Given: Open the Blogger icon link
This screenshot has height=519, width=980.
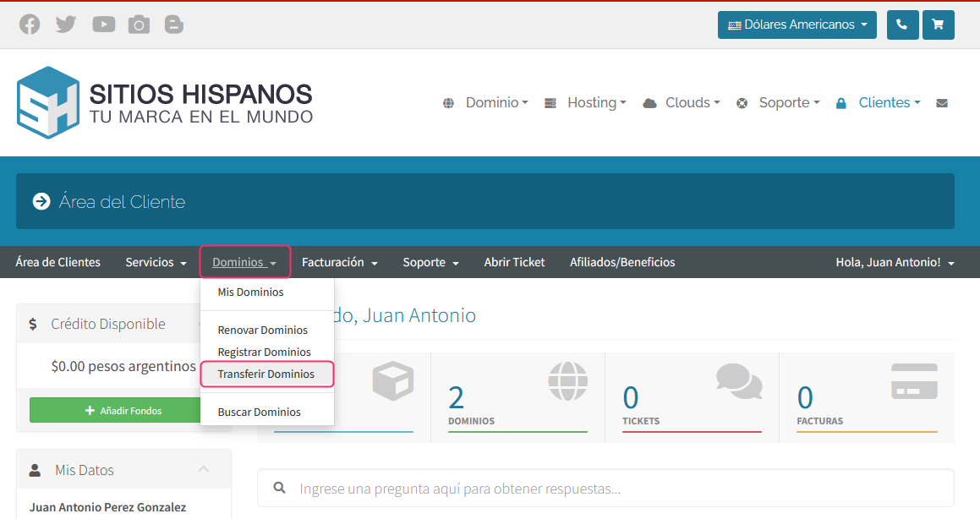Looking at the screenshot, I should pyautogui.click(x=174, y=25).
